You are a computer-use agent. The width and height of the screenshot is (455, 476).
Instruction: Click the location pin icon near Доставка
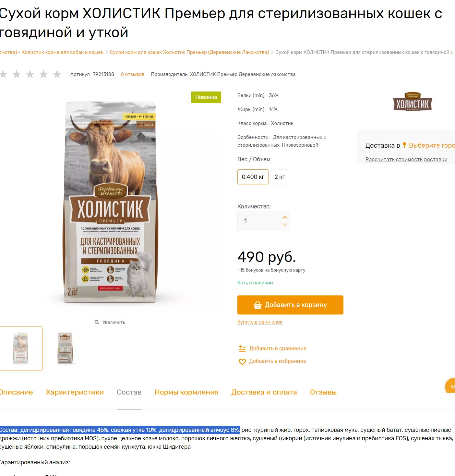[x=404, y=145]
